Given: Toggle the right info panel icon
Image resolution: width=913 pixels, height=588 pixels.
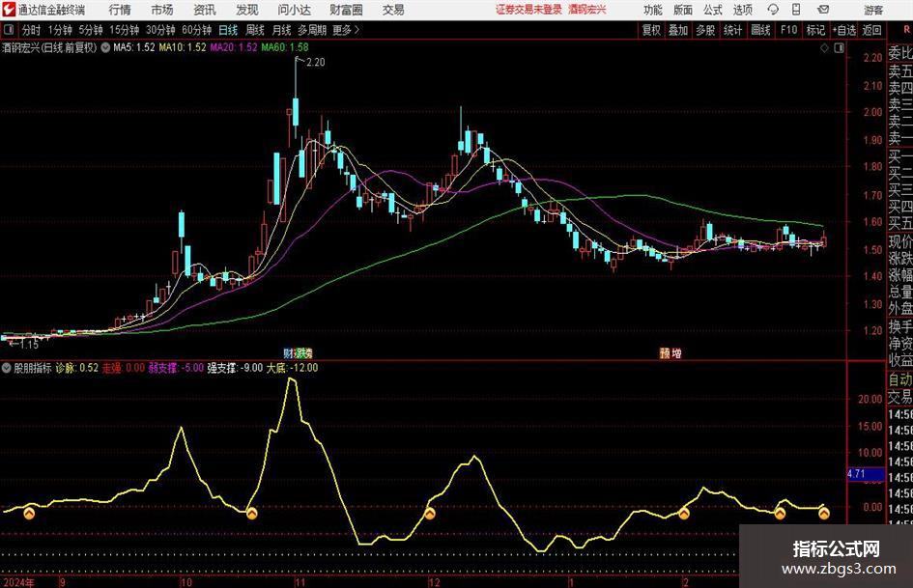Looking at the screenshot, I should 839,48.
